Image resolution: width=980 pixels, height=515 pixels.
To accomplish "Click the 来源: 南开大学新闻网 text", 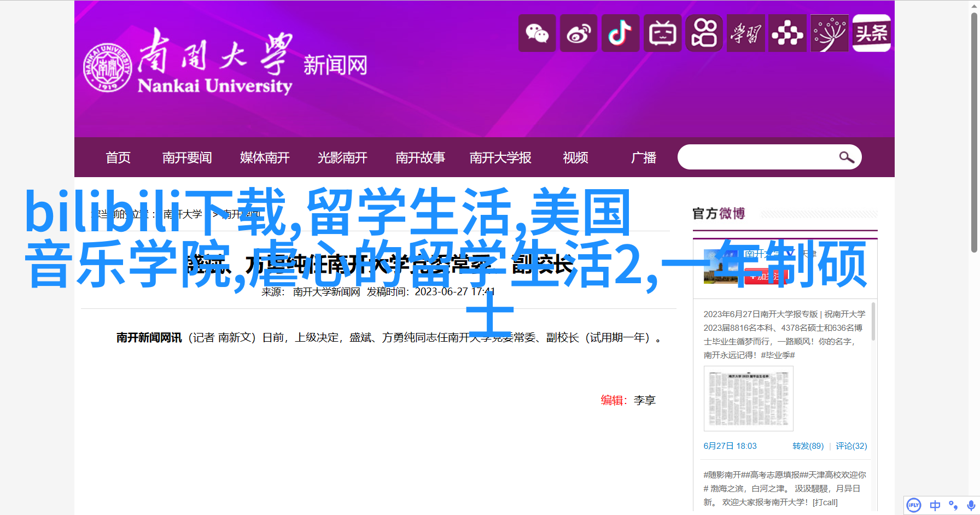I will point(311,292).
